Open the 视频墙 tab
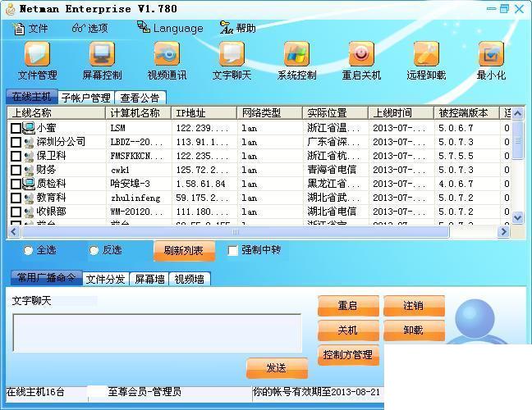The width and height of the screenshot is (532, 410). point(190,279)
